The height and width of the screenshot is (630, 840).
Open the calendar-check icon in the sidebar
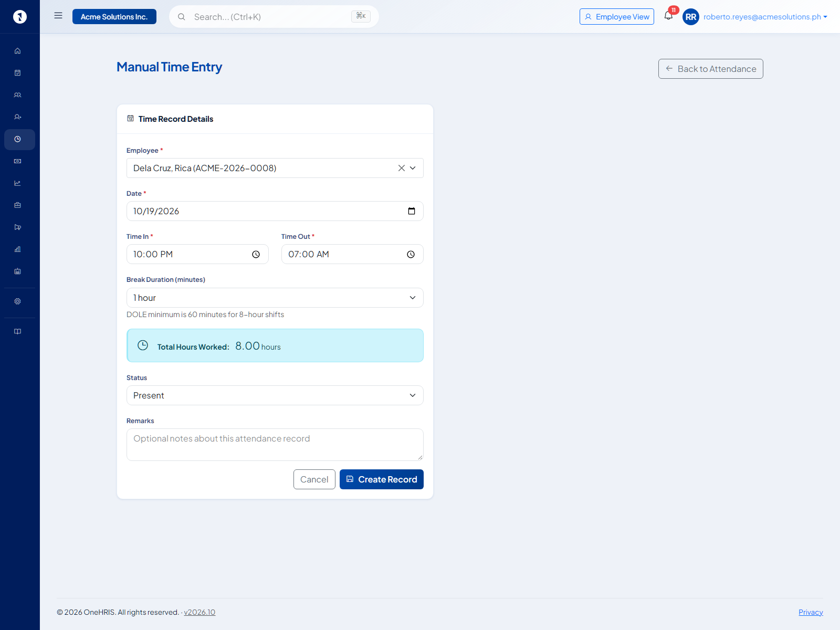point(17,73)
